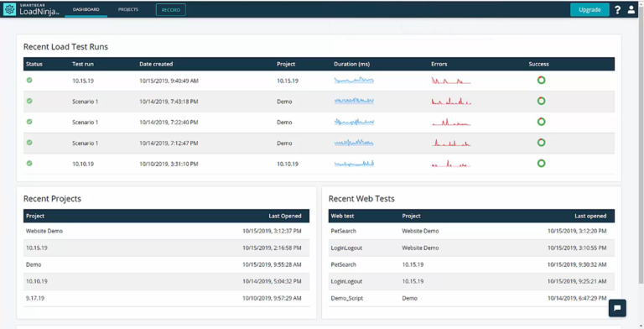The image size is (644, 329).
Task: Click status check for 7:12:47 PM run
Action: 29,143
